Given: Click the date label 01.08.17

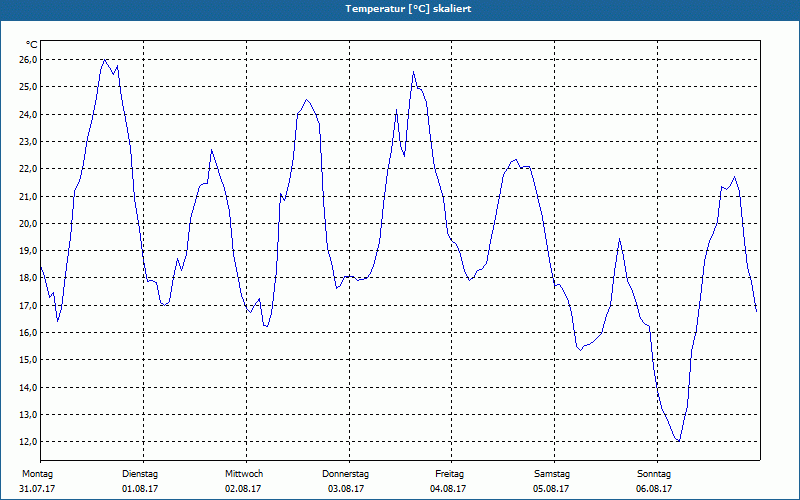Looking at the screenshot, I should click(x=140, y=489).
